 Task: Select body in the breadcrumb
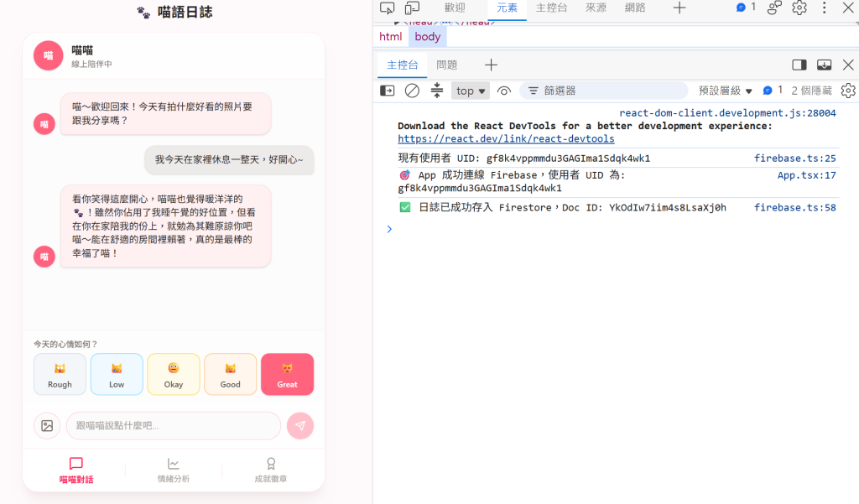(428, 37)
